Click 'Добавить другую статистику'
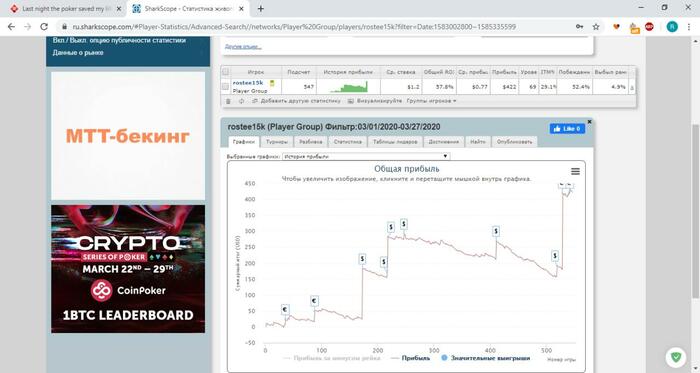Screen dimensions: 700x373 click(296, 101)
